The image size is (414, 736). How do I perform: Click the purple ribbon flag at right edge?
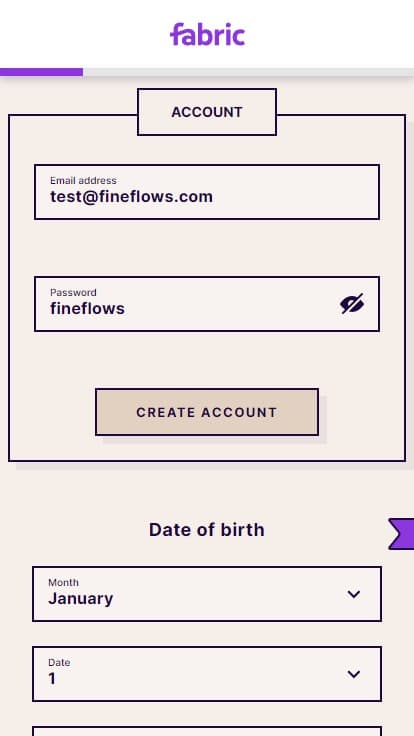pos(401,534)
